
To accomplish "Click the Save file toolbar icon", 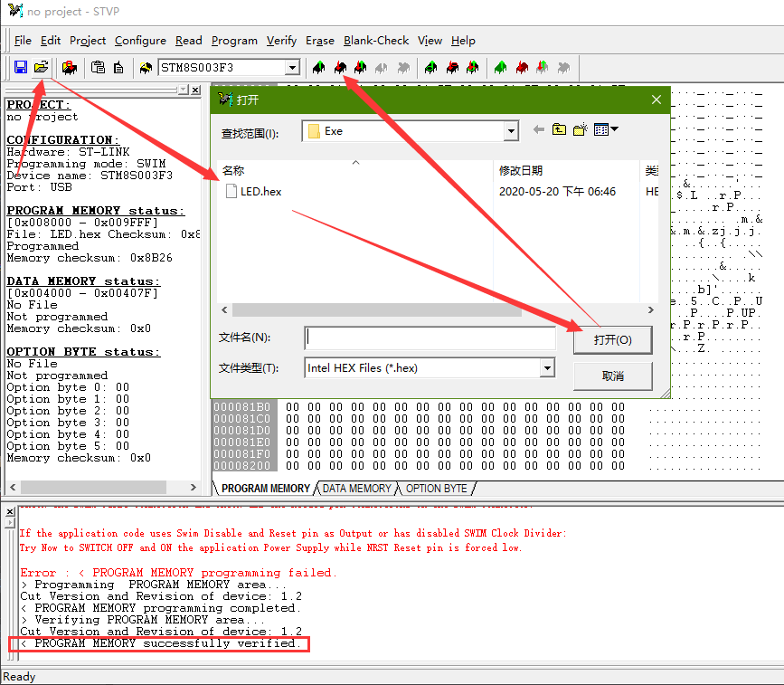I will pyautogui.click(x=21, y=67).
